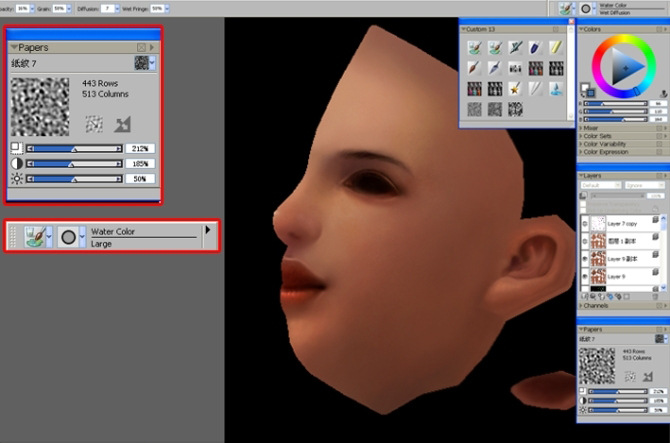
Task: Toggle visibility of Layer 9
Action: coord(585,276)
